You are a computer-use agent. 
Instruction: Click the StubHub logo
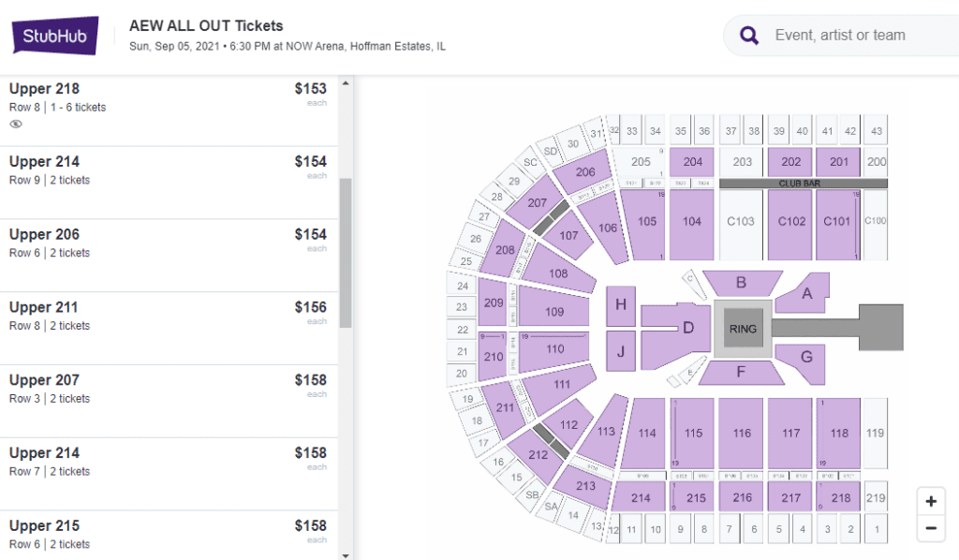[x=55, y=36]
